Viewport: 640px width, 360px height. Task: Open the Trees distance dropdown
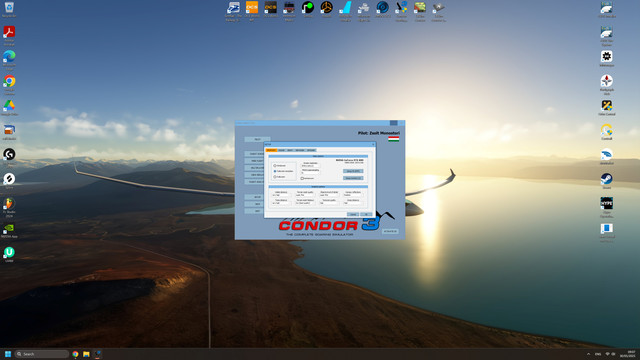click(282, 203)
